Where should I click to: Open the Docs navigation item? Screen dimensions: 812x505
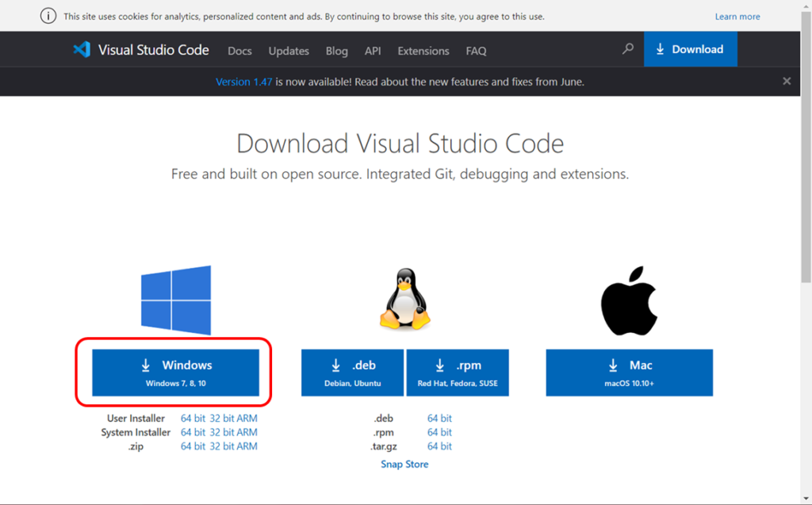(239, 51)
